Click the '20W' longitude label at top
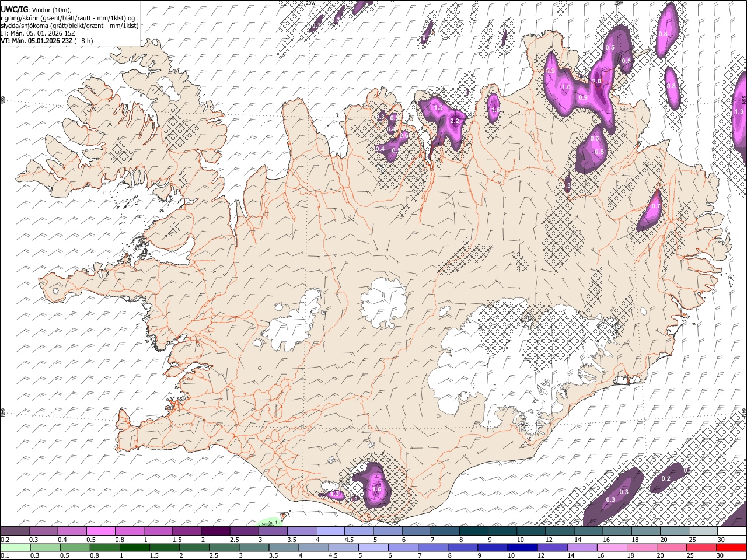747x560 pixels. [310, 3]
